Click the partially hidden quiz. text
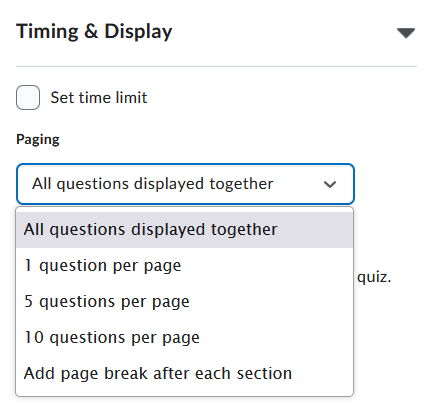This screenshot has width=428, height=404. pyautogui.click(x=374, y=277)
